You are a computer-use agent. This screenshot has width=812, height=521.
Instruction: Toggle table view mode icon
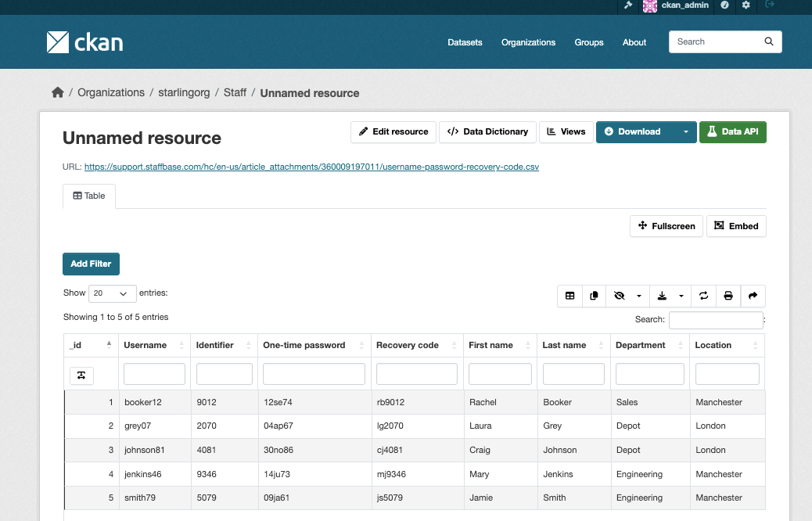coord(569,296)
